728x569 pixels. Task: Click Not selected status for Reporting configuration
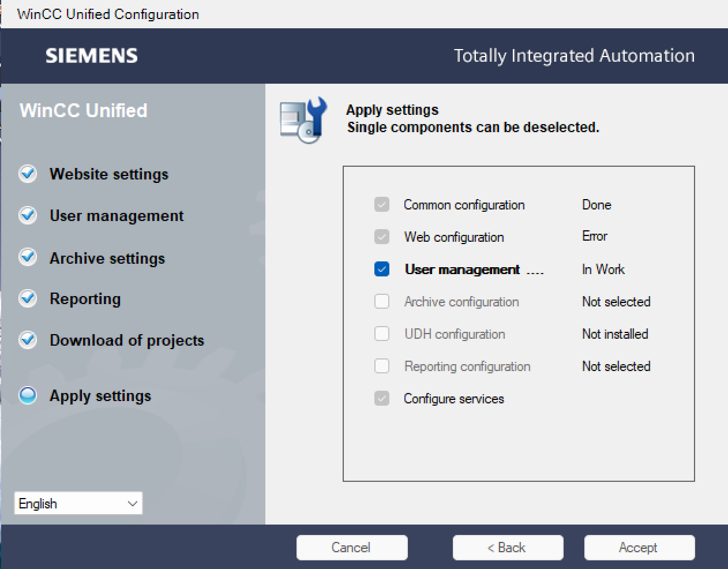(616, 366)
